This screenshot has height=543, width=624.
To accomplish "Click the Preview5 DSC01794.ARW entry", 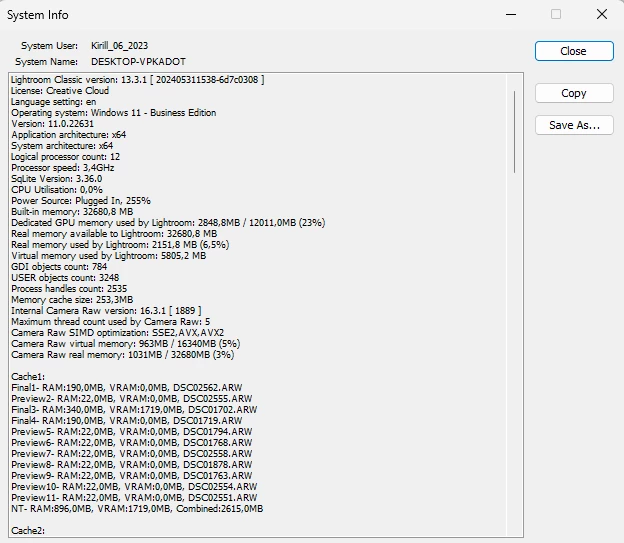I will [x=132, y=432].
